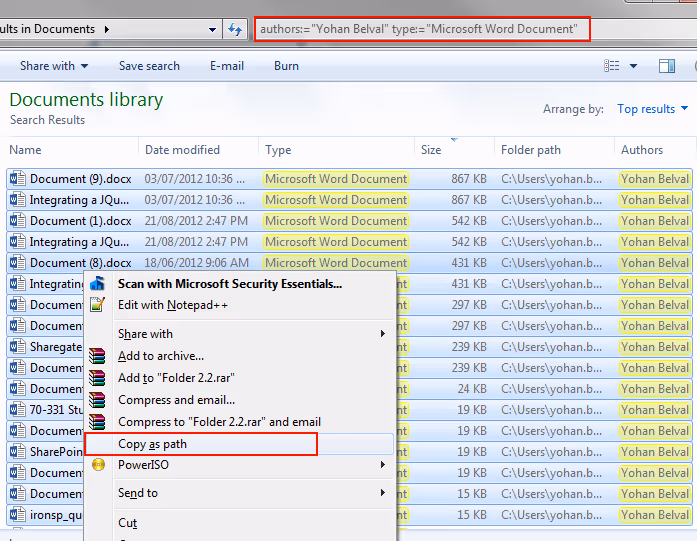Click the refresh button next to address bar
The height and width of the screenshot is (541, 697).
click(235, 30)
